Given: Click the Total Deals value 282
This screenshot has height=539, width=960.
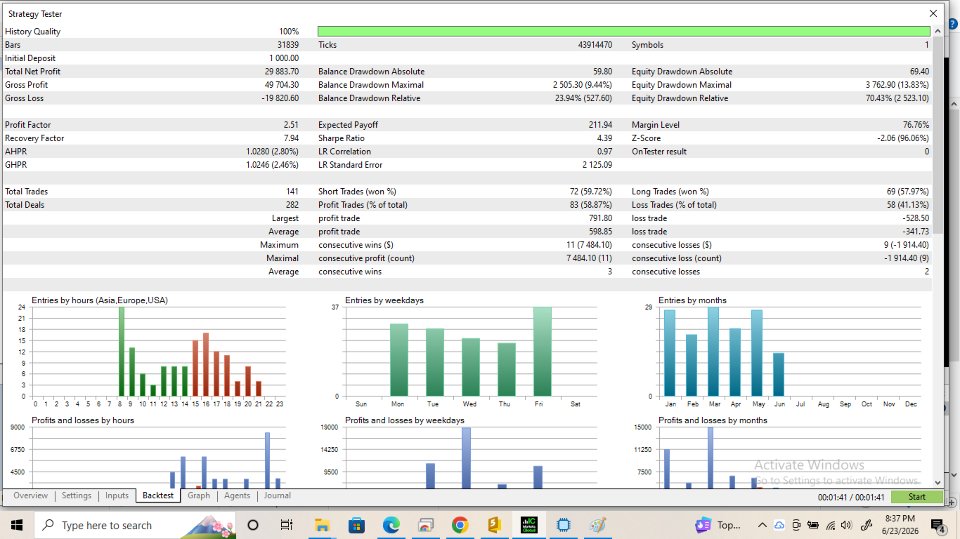Looking at the screenshot, I should coord(292,205).
